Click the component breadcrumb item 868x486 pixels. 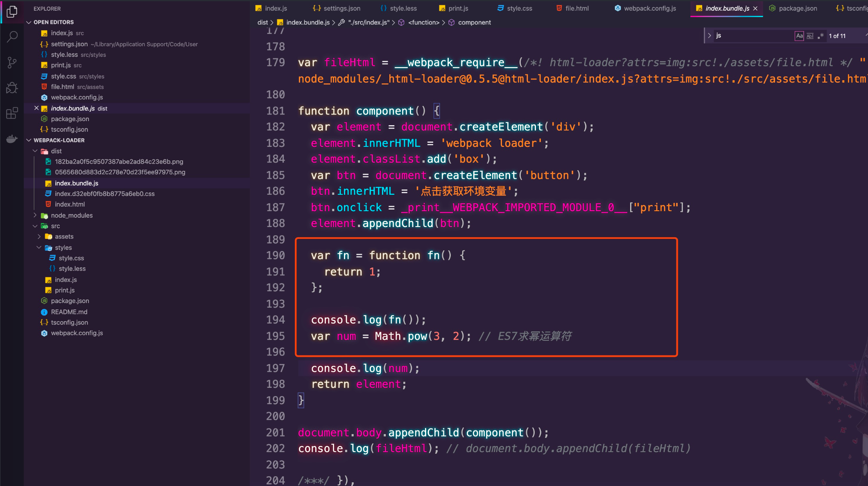coord(474,22)
